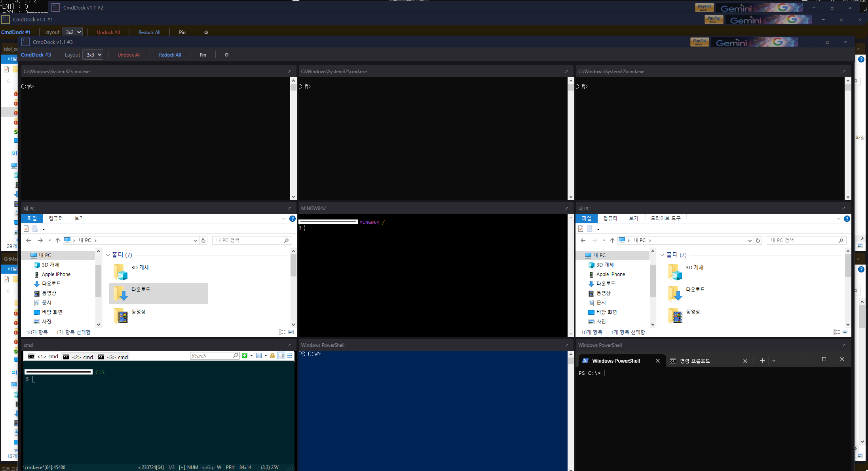The height and width of the screenshot is (471, 868).
Task: Go up one level in left explorer pane
Action: coord(58,240)
